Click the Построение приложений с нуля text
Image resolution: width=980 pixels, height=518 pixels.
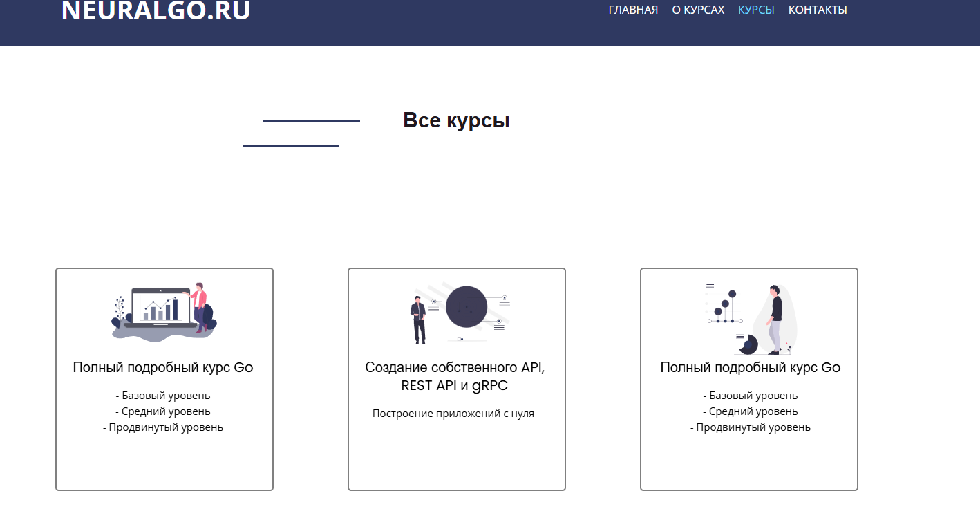(453, 414)
